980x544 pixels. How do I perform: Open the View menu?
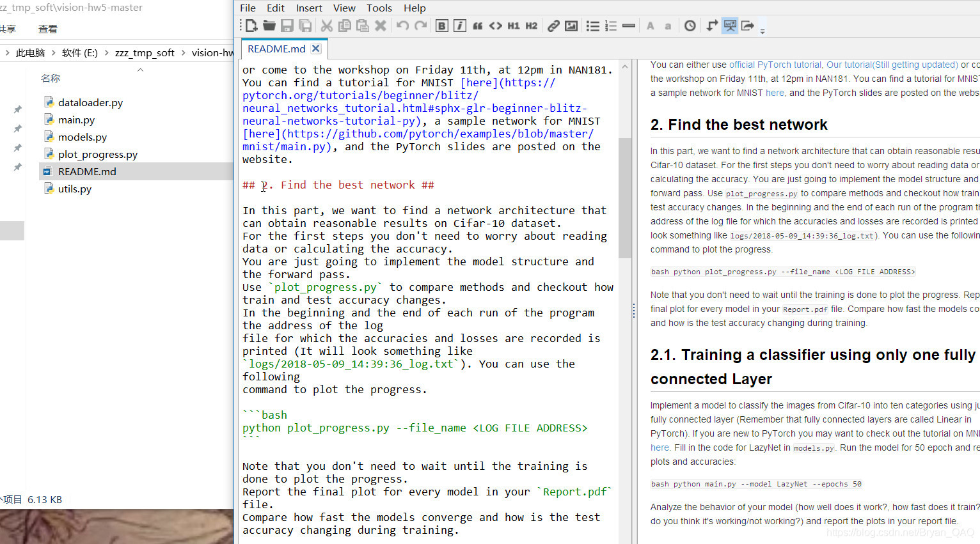tap(344, 8)
